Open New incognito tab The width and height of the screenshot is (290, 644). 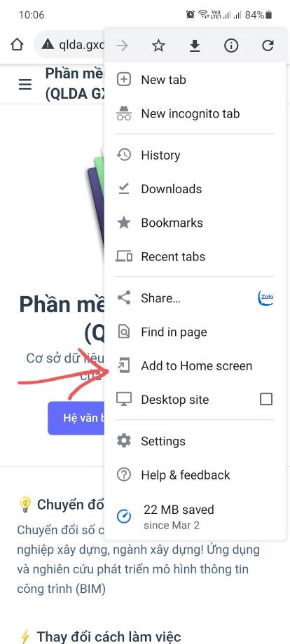pos(195,114)
